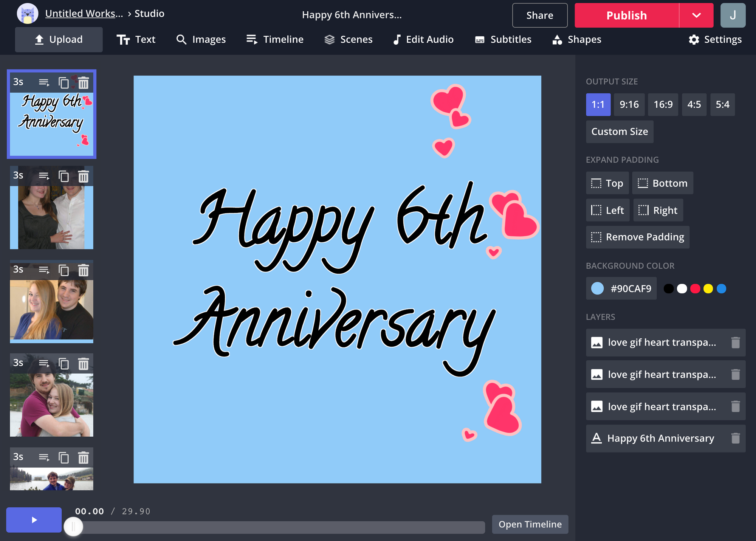Open the Custom Size options

click(x=620, y=132)
